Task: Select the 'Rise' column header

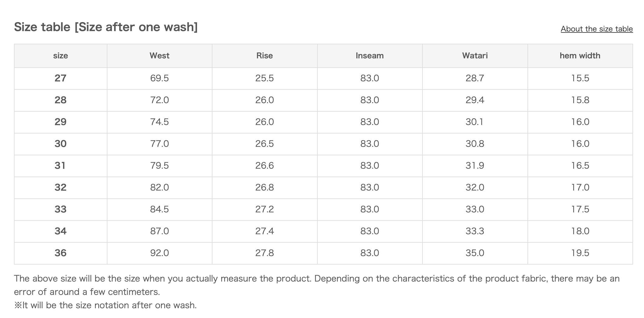Action: 264,56
